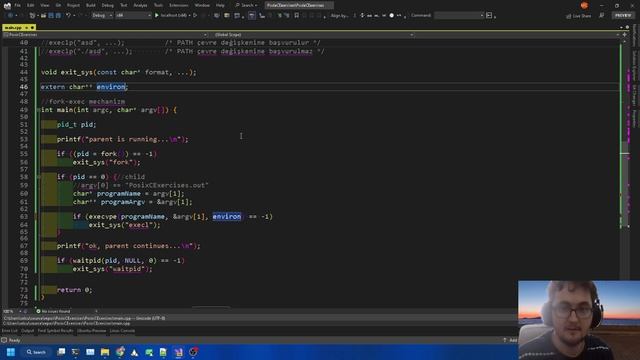This screenshot has height=360, width=640.
Task: Open the x64 platform dropdown
Action: pos(133,16)
